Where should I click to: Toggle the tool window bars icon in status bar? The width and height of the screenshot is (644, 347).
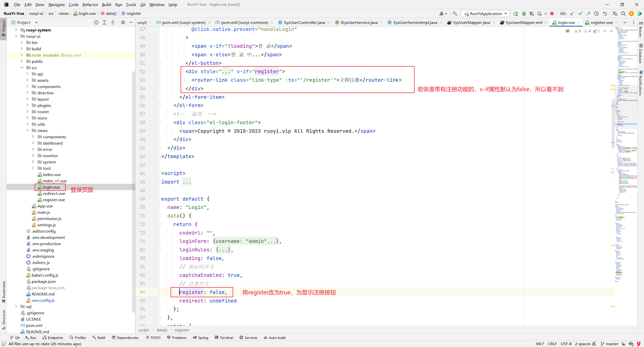click(x=4, y=344)
